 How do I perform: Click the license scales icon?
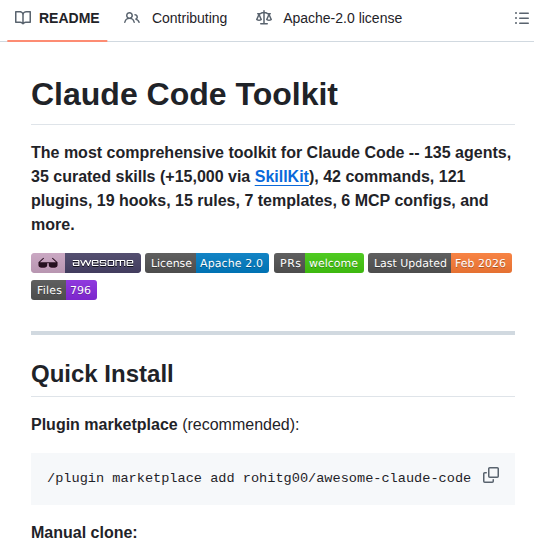(264, 18)
